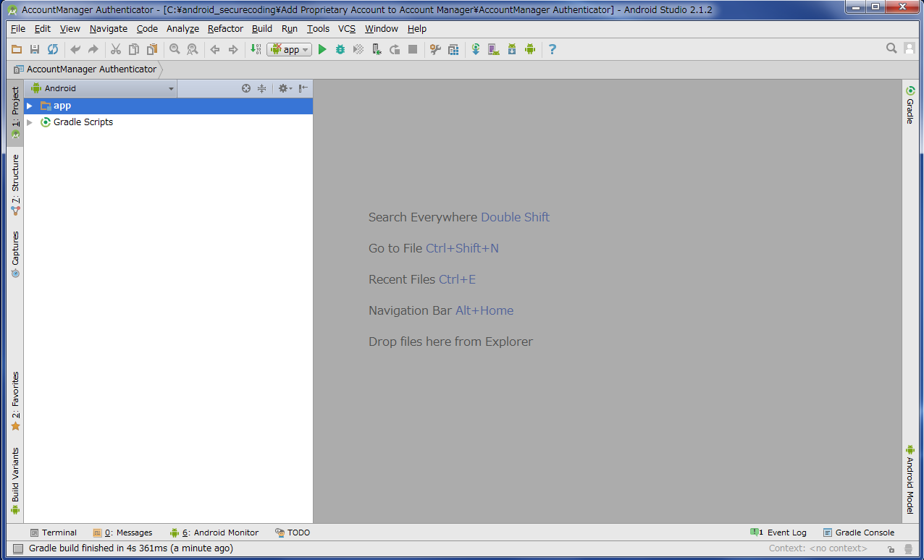Click the Open folder toolbar icon
This screenshot has width=924, height=560.
tap(17, 49)
